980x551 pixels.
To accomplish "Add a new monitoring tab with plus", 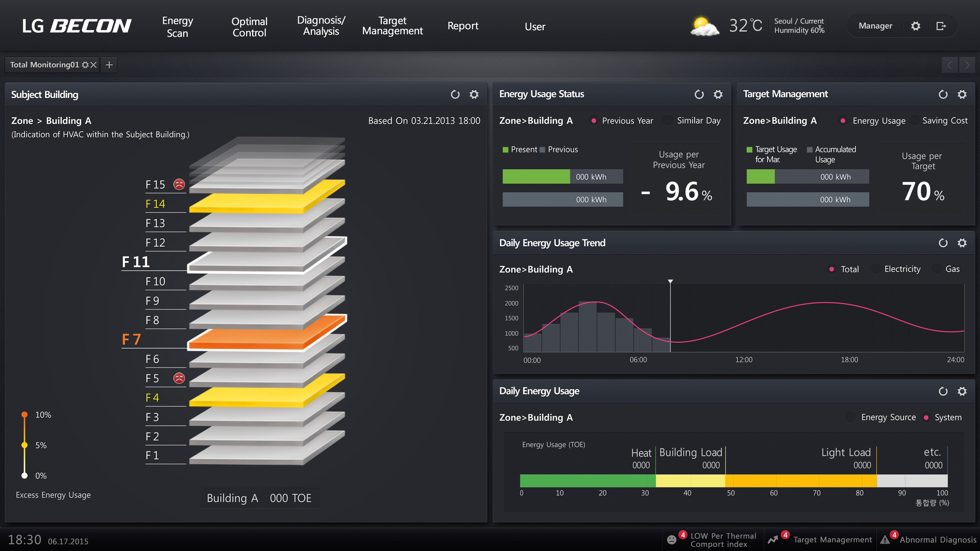I will [x=109, y=65].
